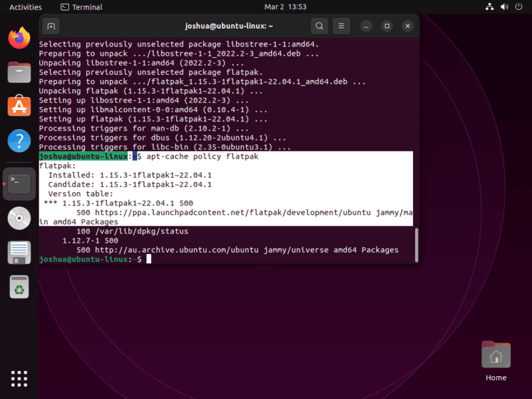Viewport: 532px width, 399px height.
Task: Click Activities in the top bar
Action: point(24,7)
